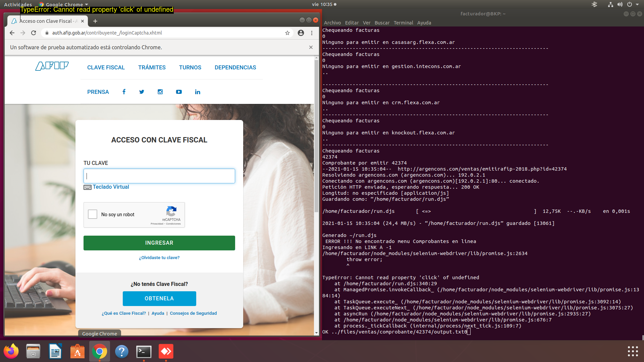The width and height of the screenshot is (644, 362).
Task: Open the terminal Buscar menu
Action: (x=382, y=23)
